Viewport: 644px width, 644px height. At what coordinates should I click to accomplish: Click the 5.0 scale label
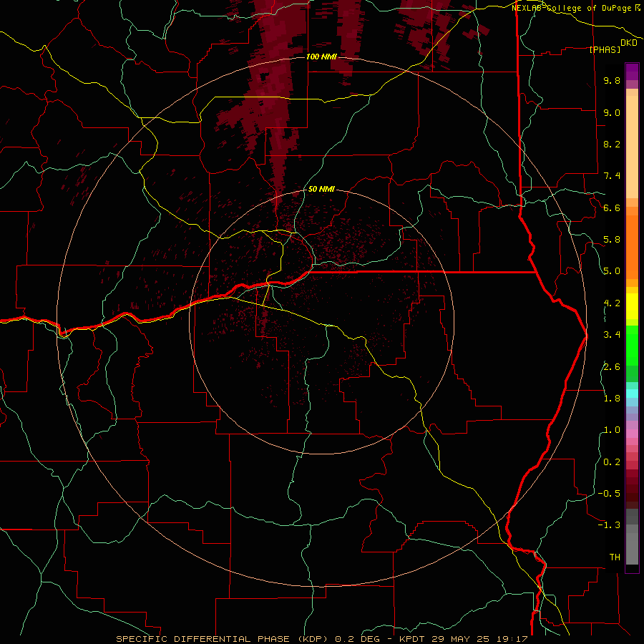pyautogui.click(x=612, y=271)
